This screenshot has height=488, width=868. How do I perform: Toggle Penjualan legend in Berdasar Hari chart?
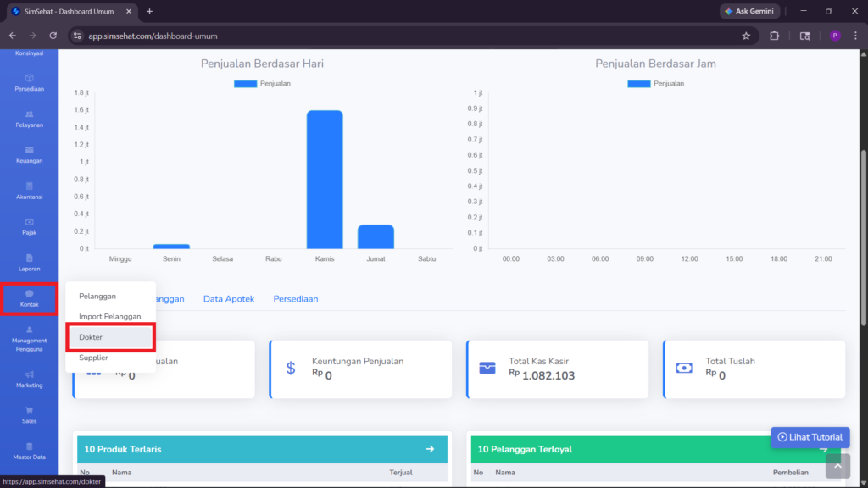pos(262,84)
